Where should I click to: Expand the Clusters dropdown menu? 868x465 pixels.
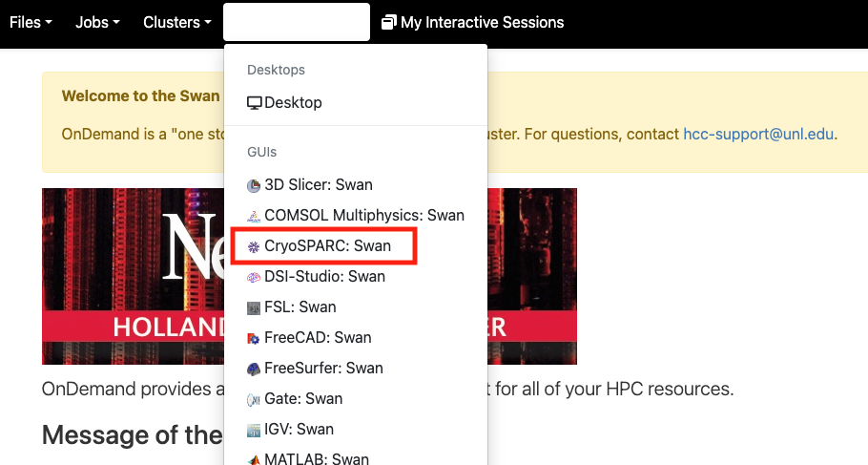177,22
